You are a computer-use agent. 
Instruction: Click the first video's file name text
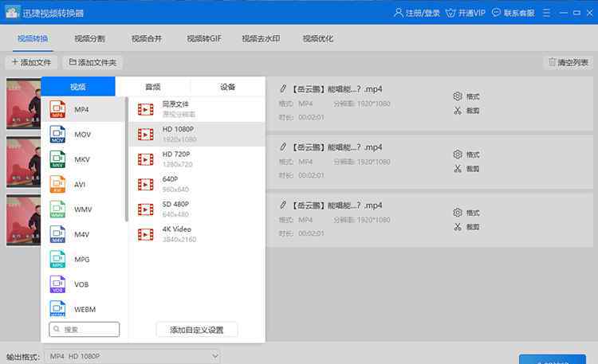(x=336, y=88)
